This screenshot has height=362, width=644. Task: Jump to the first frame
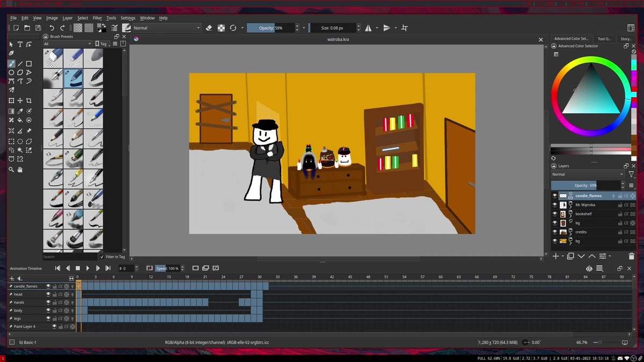[57, 268]
